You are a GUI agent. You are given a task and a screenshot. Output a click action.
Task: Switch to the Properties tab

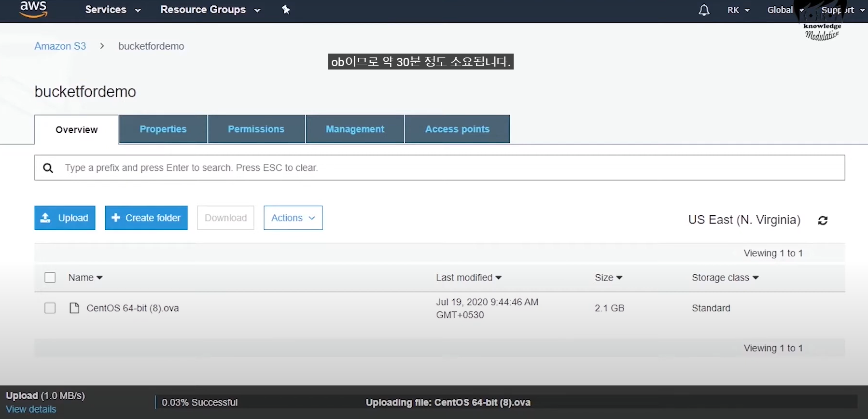(163, 129)
